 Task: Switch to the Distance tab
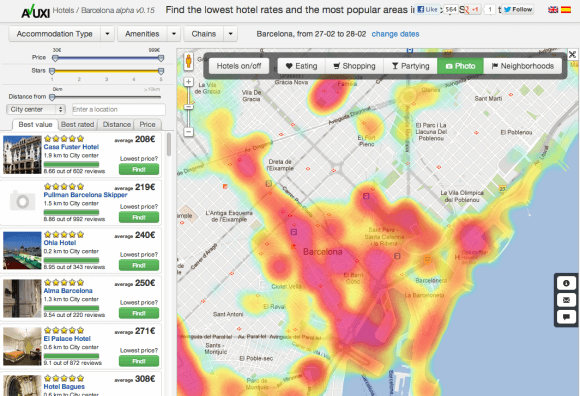point(117,125)
